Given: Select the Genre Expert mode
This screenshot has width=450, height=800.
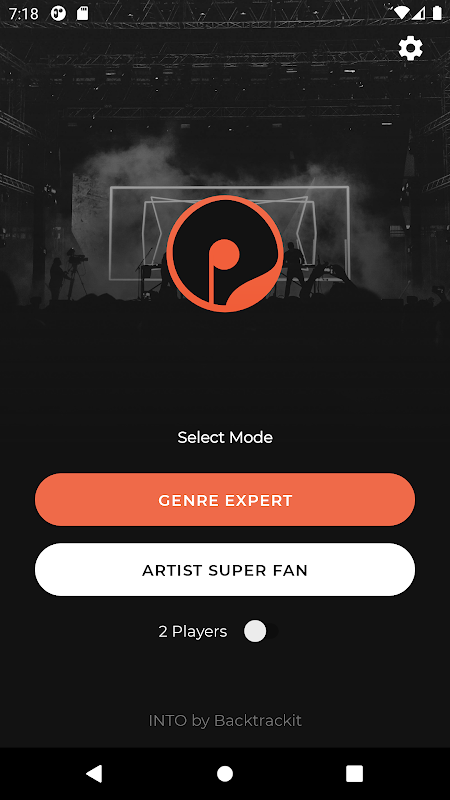Looking at the screenshot, I should coord(225,500).
